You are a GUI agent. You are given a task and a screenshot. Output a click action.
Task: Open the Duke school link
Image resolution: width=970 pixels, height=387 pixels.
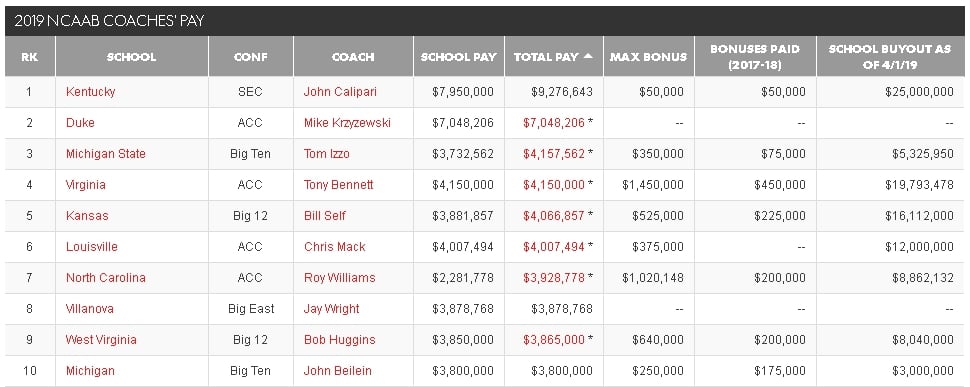pyautogui.click(x=80, y=122)
